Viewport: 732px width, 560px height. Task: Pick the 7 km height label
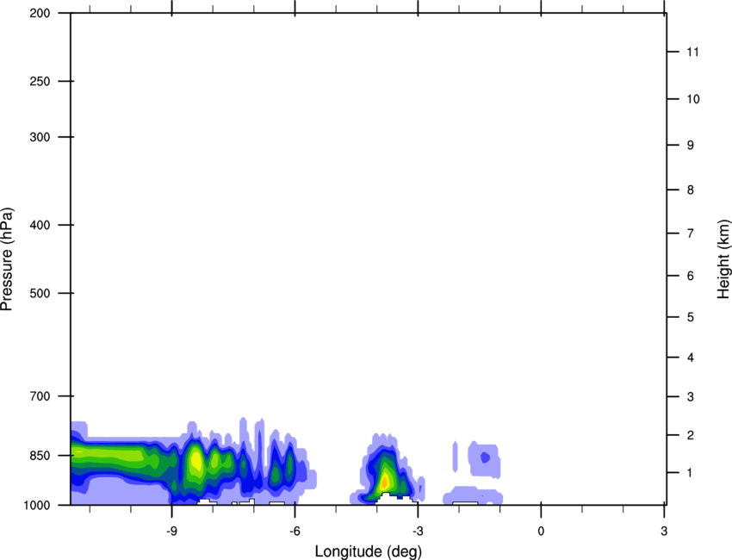point(691,233)
